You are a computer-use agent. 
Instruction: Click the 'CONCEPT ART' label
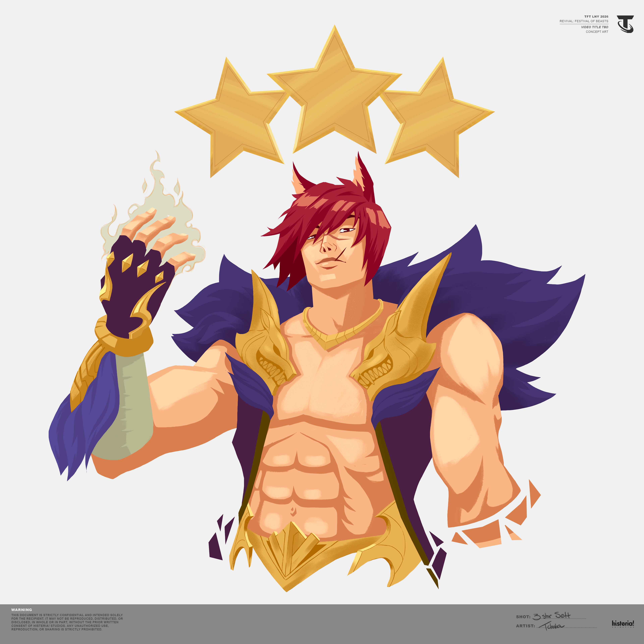(x=597, y=32)
